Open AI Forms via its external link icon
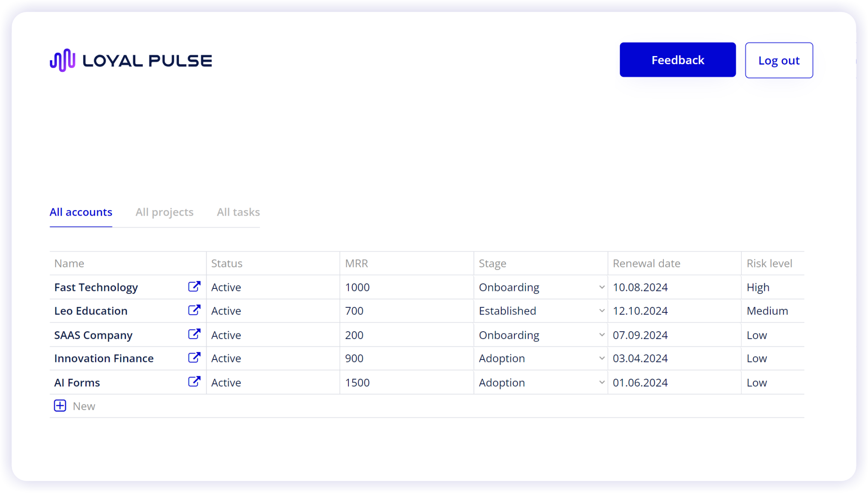868x493 pixels. click(x=194, y=382)
